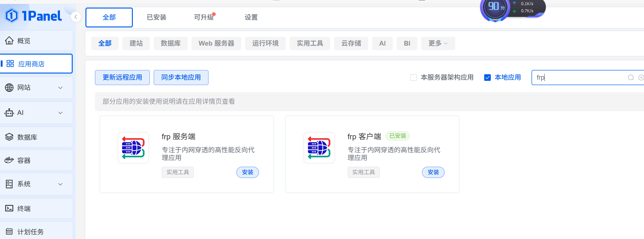Filter by BI category
644x239 pixels.
click(x=407, y=43)
